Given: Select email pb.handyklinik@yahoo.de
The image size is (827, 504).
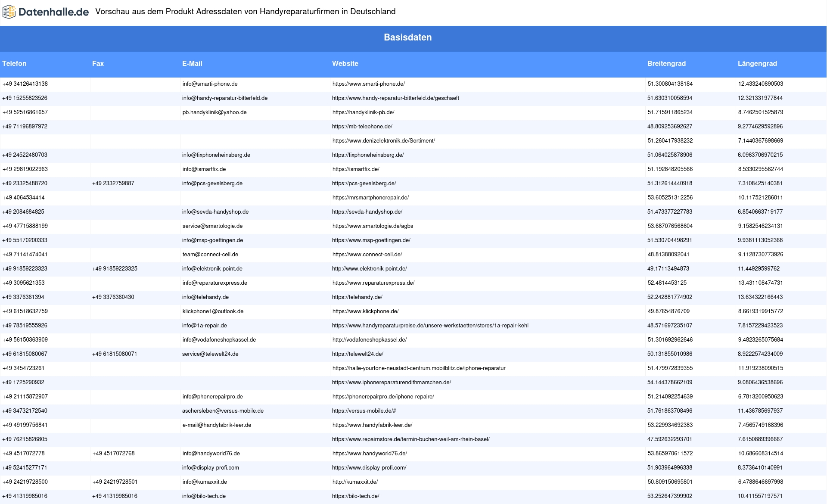Looking at the screenshot, I should (x=215, y=112).
